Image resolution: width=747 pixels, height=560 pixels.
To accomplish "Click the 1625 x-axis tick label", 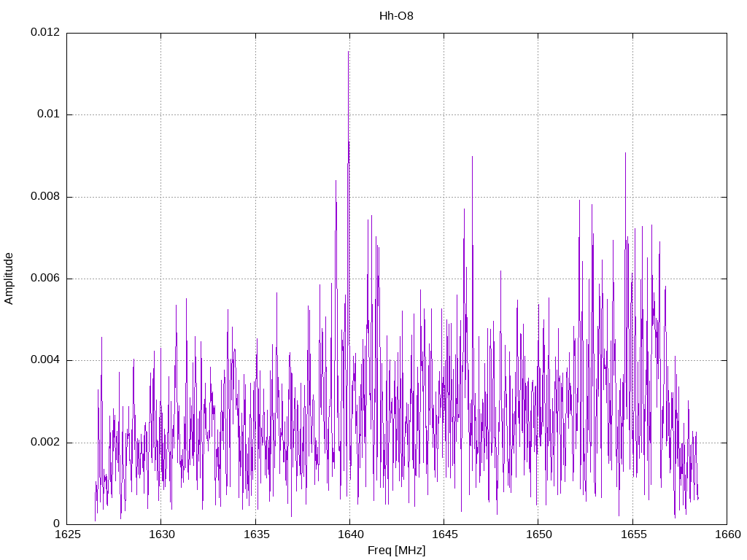I will pos(67,534).
